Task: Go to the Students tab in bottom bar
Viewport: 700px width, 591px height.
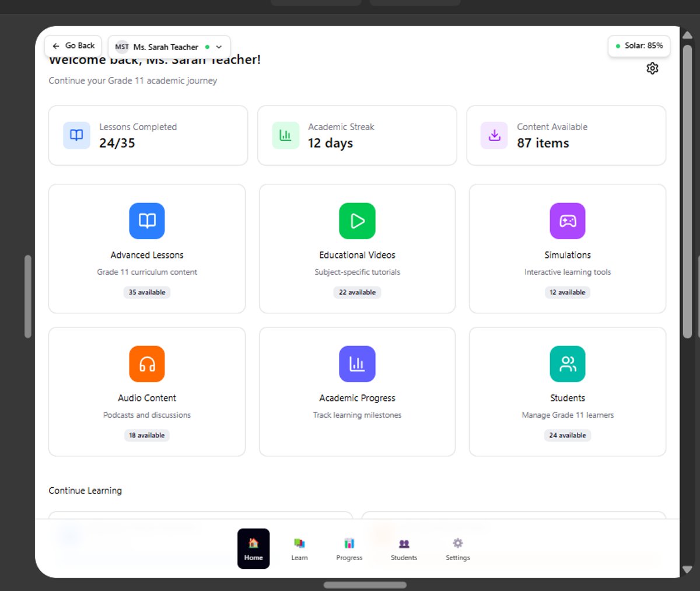Action: (404, 548)
